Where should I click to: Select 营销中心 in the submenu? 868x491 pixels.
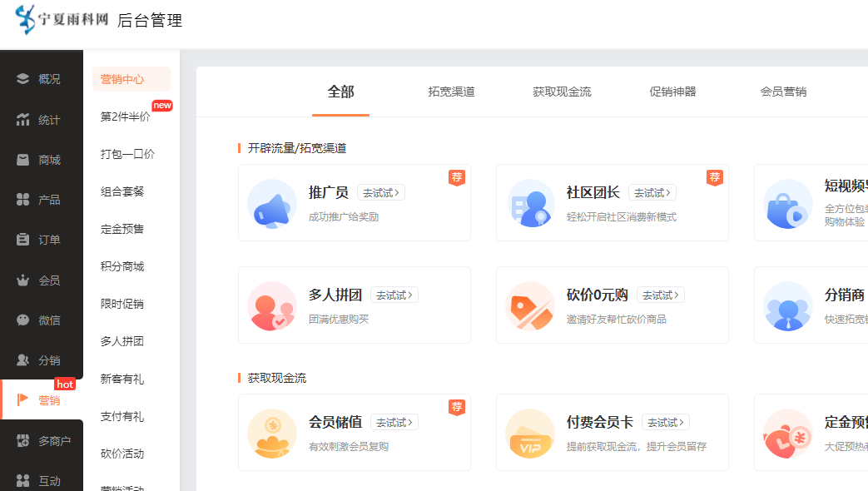pos(131,79)
